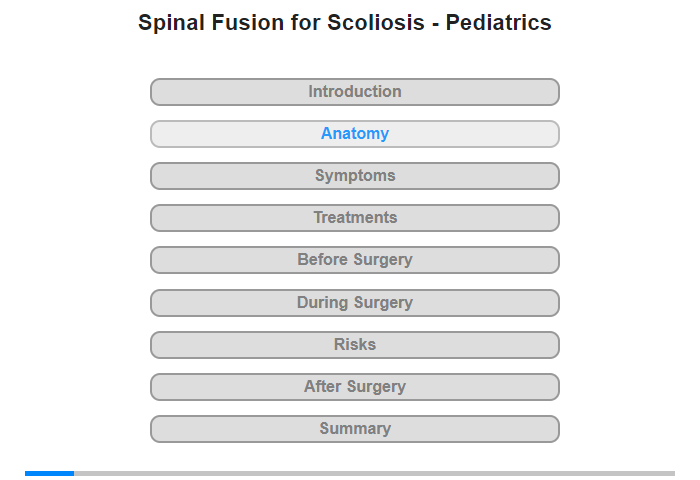
Task: Open the Risks section
Action: point(354,345)
